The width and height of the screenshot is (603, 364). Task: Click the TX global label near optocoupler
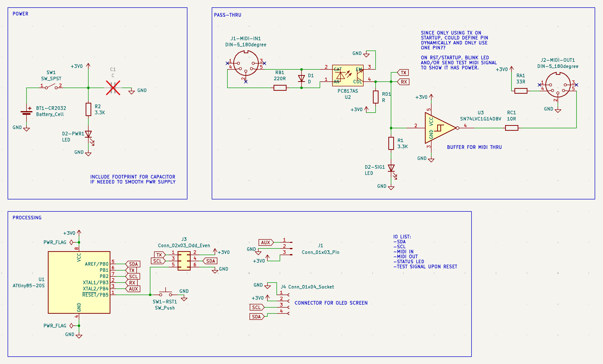403,73
